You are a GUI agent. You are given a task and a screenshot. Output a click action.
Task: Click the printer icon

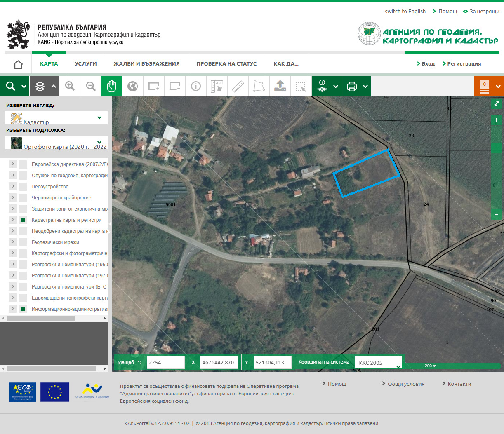click(352, 87)
